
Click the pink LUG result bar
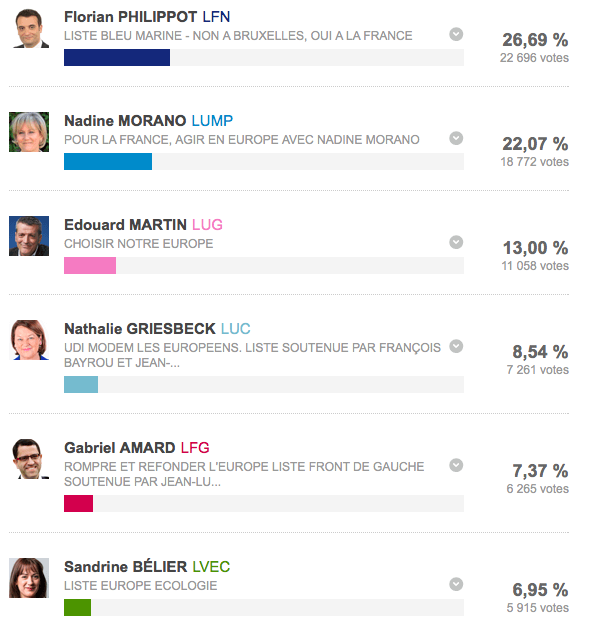pos(90,265)
